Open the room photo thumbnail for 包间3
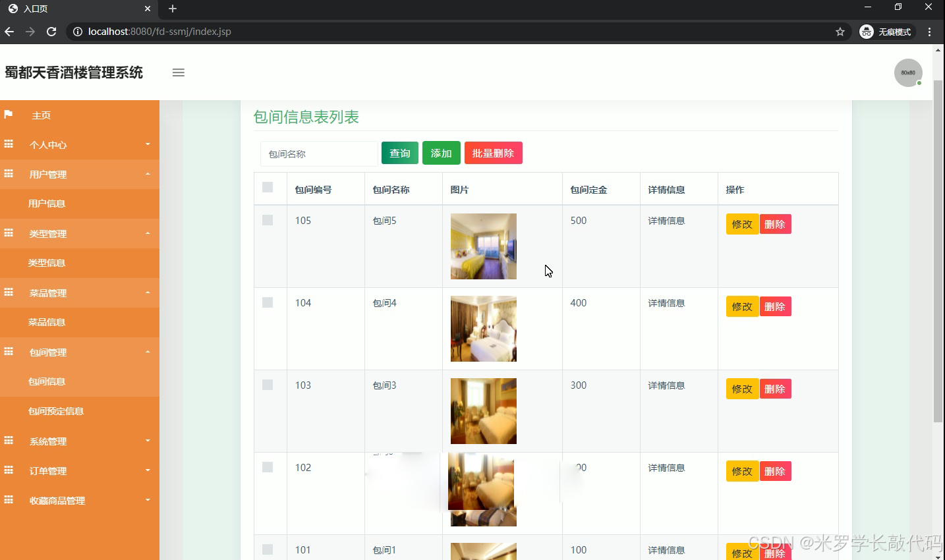This screenshot has width=945, height=560. tap(484, 411)
